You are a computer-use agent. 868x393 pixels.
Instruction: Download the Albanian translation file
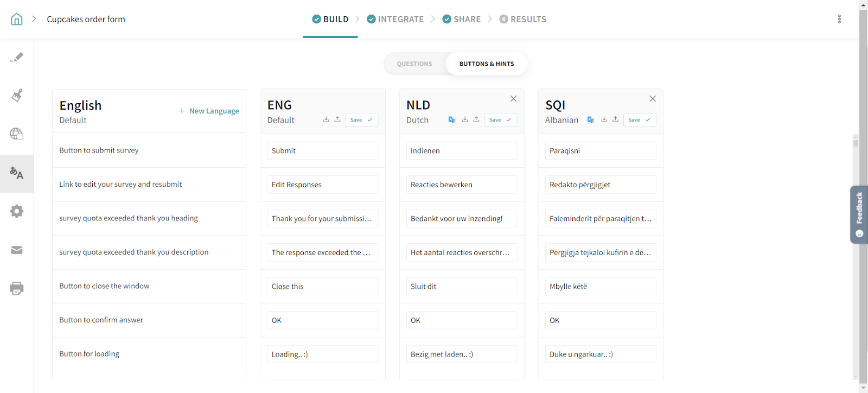(604, 120)
